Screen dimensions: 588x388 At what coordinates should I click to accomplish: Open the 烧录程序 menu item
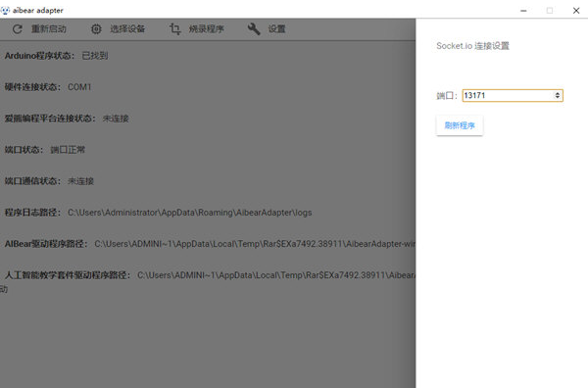click(206, 28)
